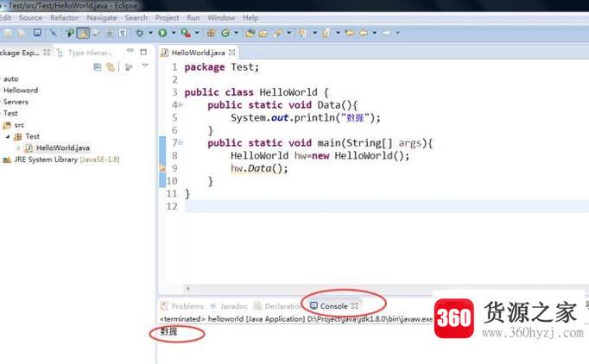Click the monitor-shaped toolbar icon
The height and width of the screenshot is (364, 589).
(x=37, y=33)
